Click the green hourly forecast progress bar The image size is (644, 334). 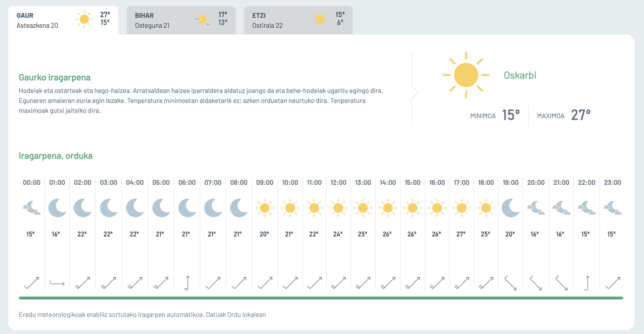(x=321, y=298)
